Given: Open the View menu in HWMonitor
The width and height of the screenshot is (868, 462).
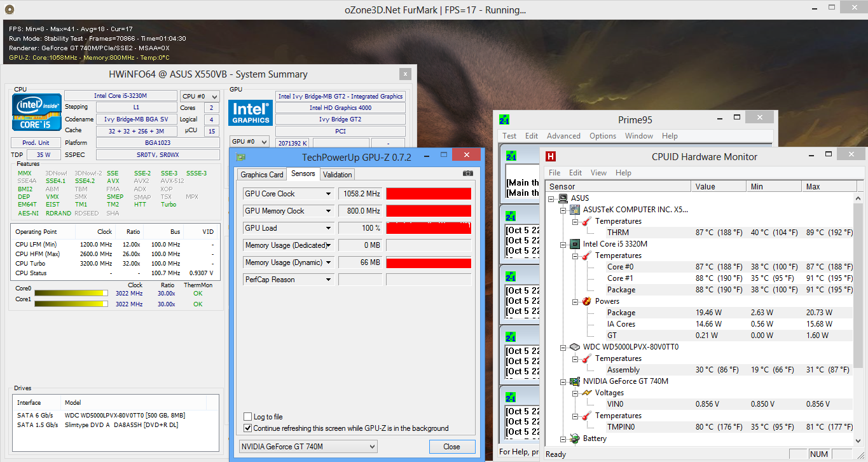Looking at the screenshot, I should pyautogui.click(x=598, y=173).
